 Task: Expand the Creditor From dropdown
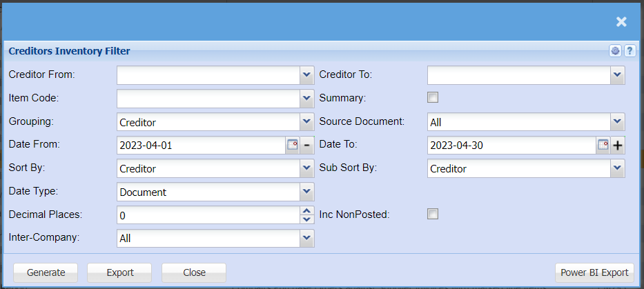307,74
